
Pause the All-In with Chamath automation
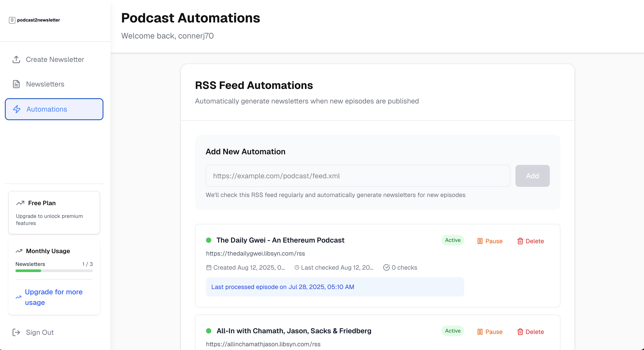click(x=490, y=332)
